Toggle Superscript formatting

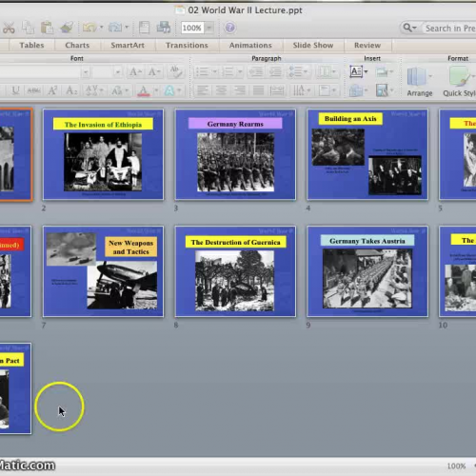pyautogui.click(x=52, y=90)
